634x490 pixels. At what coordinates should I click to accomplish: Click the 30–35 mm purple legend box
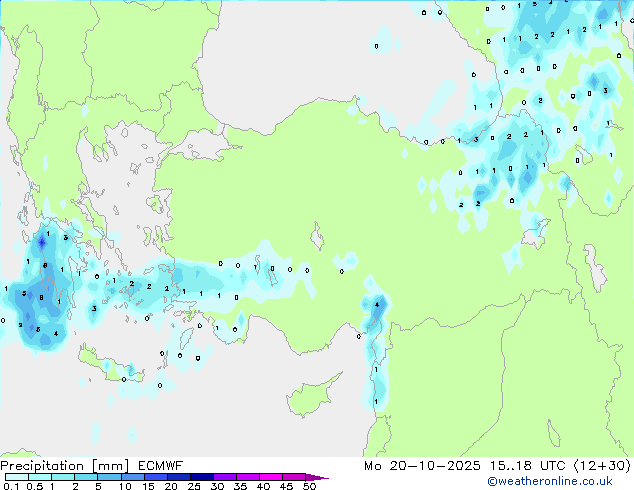point(225,477)
